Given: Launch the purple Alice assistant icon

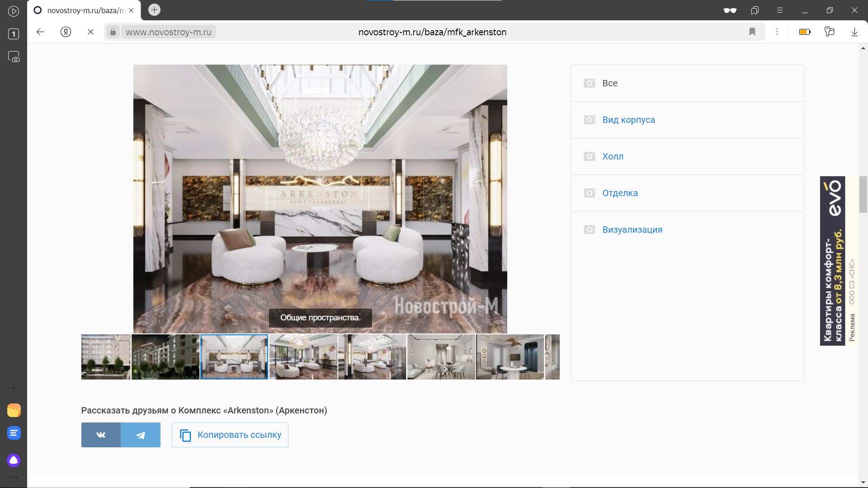Looking at the screenshot, I should 14,460.
